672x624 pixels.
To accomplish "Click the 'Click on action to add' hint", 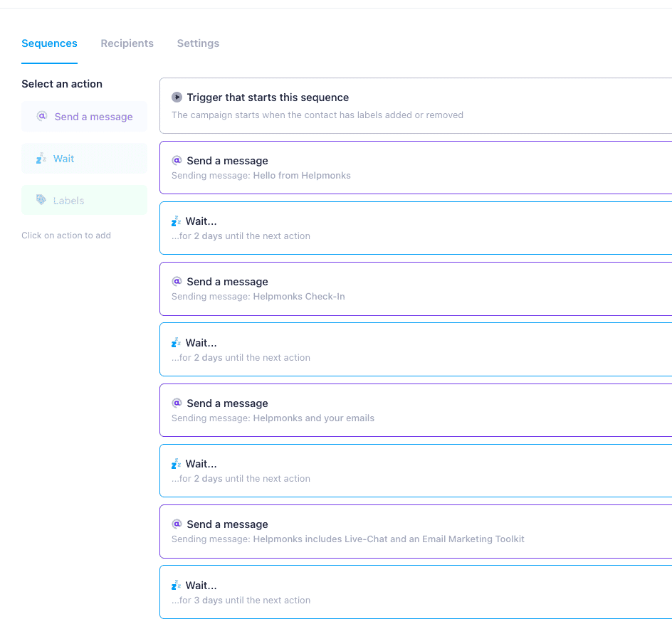I will 66,235.
